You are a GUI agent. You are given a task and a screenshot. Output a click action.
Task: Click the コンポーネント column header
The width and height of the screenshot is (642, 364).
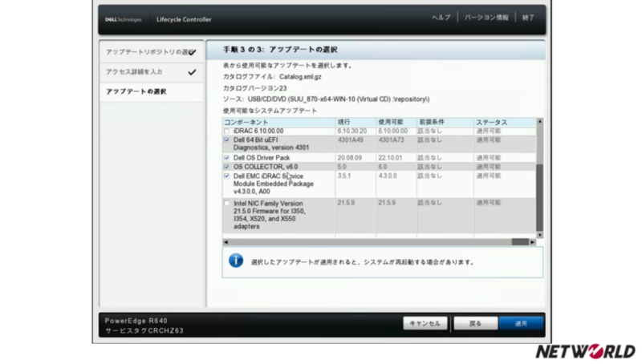[278, 123]
